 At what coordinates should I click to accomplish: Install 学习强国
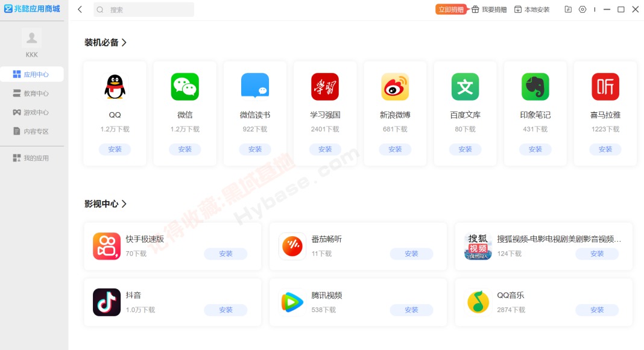click(x=325, y=149)
